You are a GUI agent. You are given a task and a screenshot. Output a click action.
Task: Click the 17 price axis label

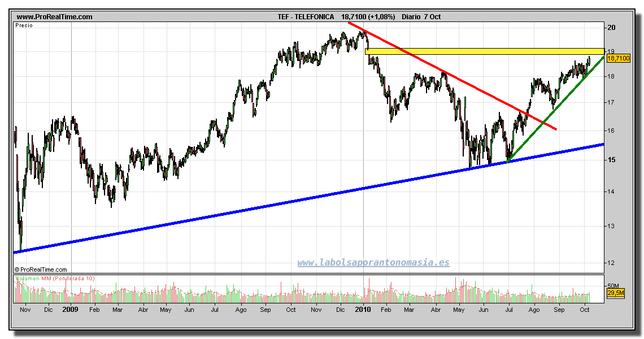pos(611,102)
